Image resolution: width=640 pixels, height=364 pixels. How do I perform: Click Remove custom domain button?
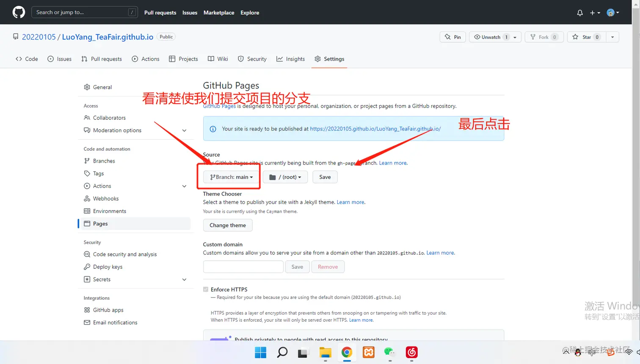point(328,267)
